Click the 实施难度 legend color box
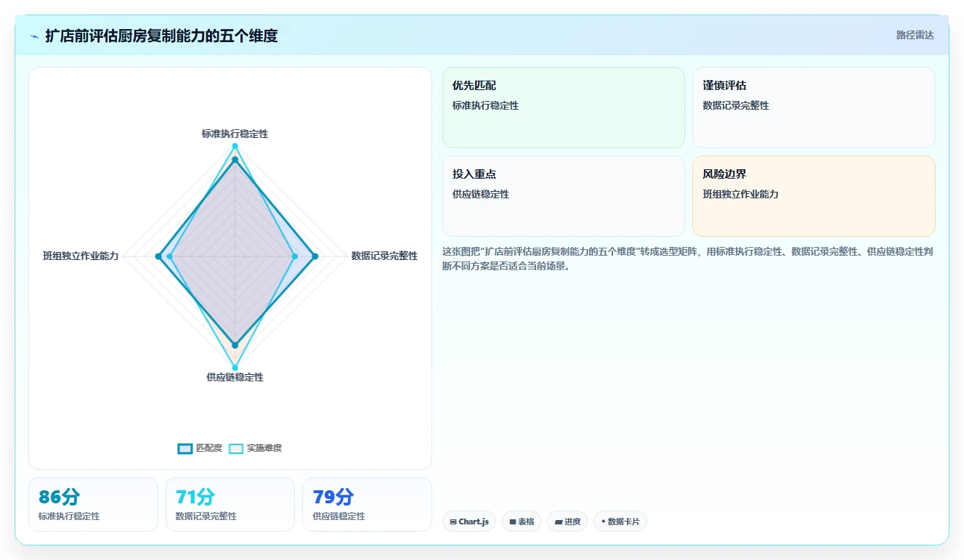 click(x=236, y=448)
